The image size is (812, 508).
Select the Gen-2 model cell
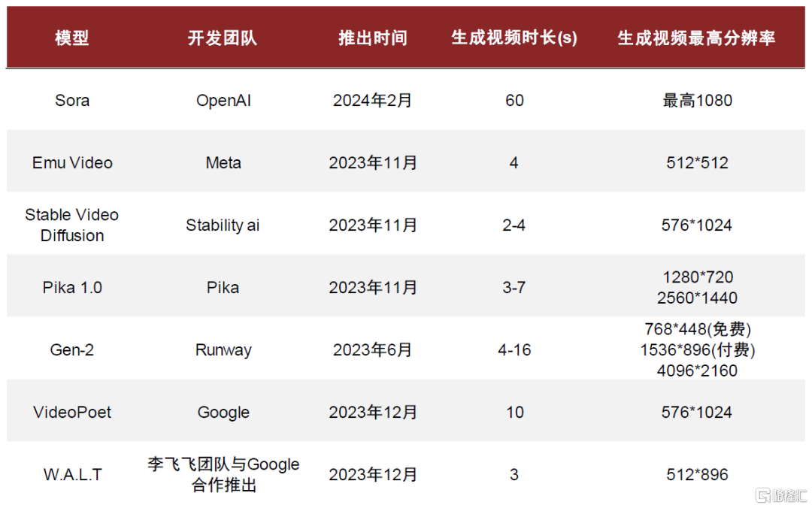point(72,349)
